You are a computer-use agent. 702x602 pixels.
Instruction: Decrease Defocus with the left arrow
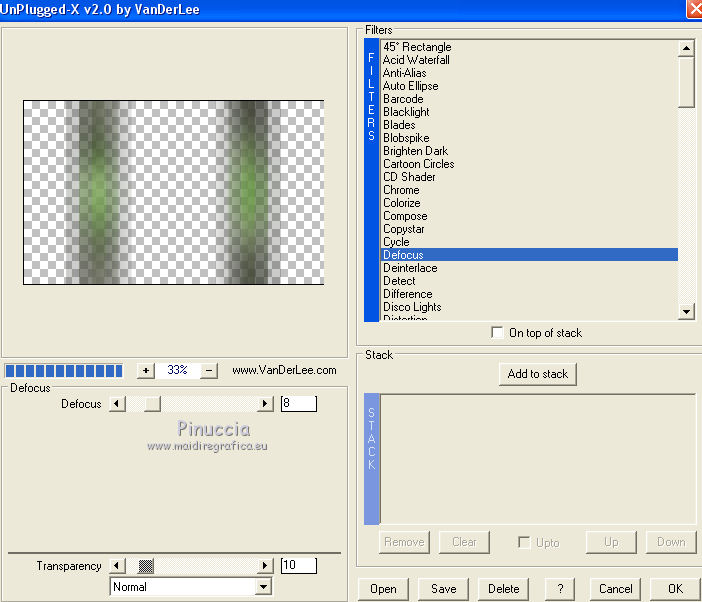pyautogui.click(x=117, y=404)
